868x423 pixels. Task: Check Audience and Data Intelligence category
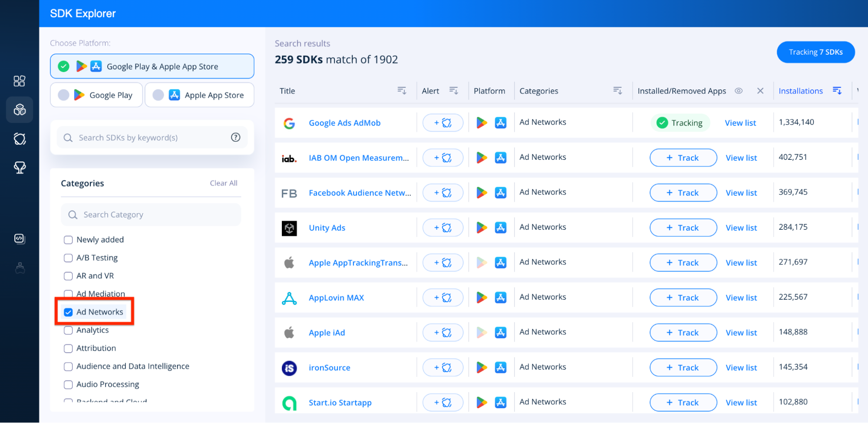coord(68,367)
